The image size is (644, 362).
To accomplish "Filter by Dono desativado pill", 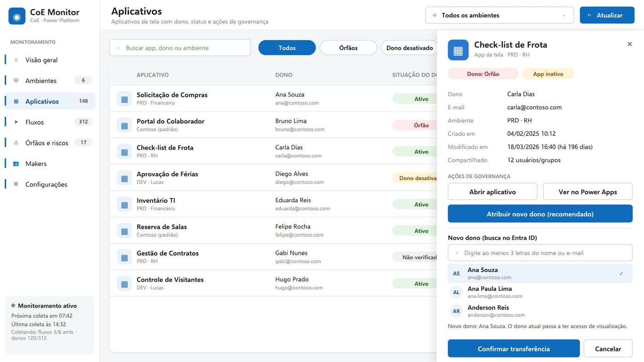I will pos(409,48).
